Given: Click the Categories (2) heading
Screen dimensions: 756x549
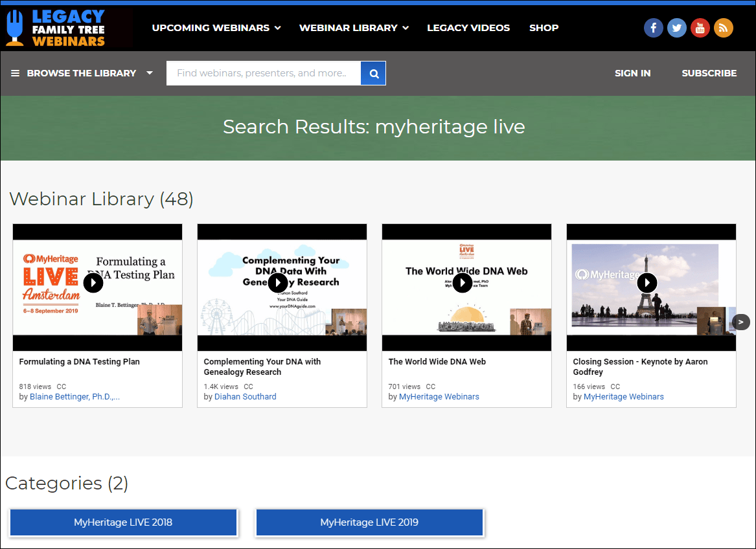Looking at the screenshot, I should [67, 484].
